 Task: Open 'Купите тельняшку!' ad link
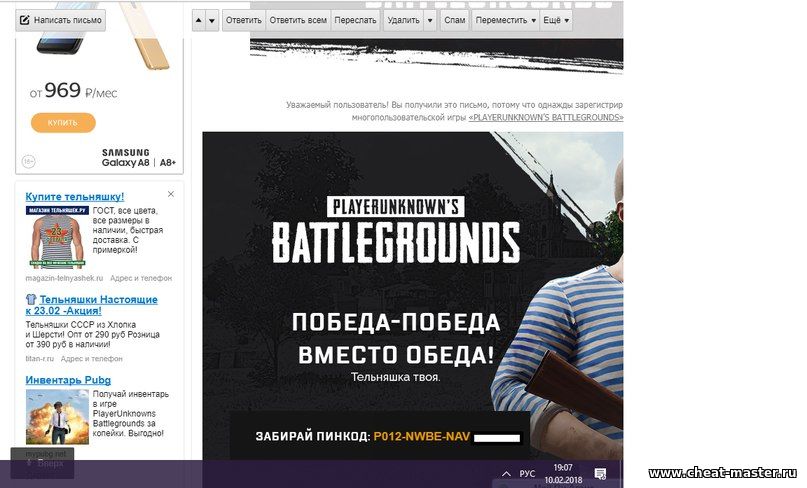[74, 196]
